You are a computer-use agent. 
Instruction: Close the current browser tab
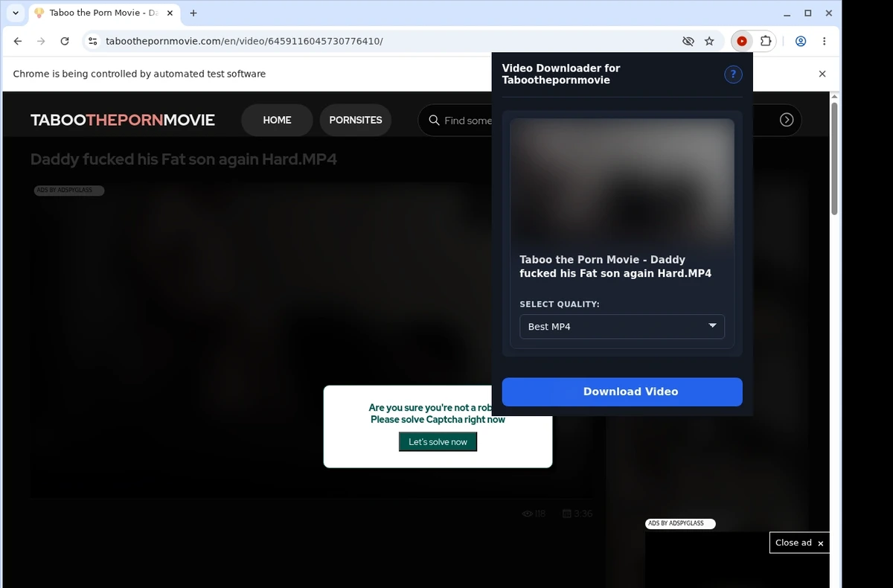point(170,13)
